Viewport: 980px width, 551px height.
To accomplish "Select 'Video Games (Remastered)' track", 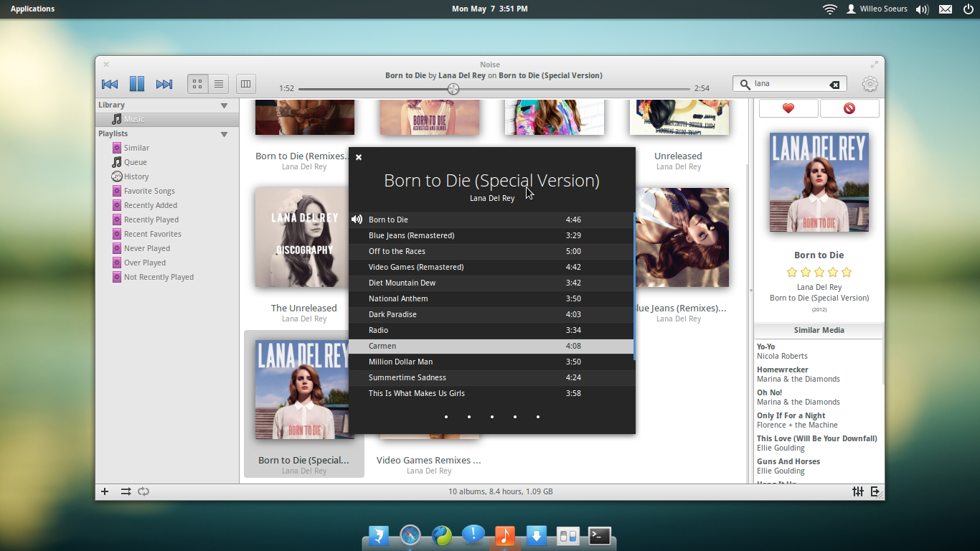I will pos(491,267).
